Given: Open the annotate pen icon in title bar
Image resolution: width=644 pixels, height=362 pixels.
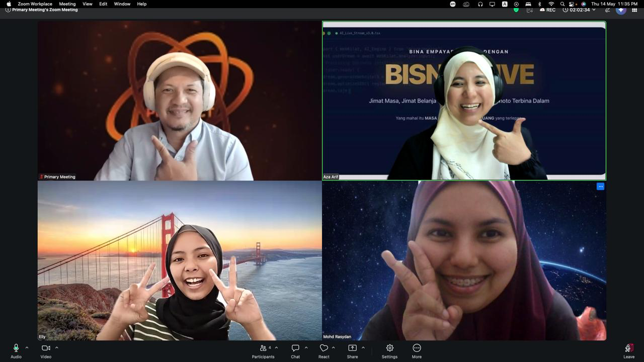Looking at the screenshot, I should (608, 10).
